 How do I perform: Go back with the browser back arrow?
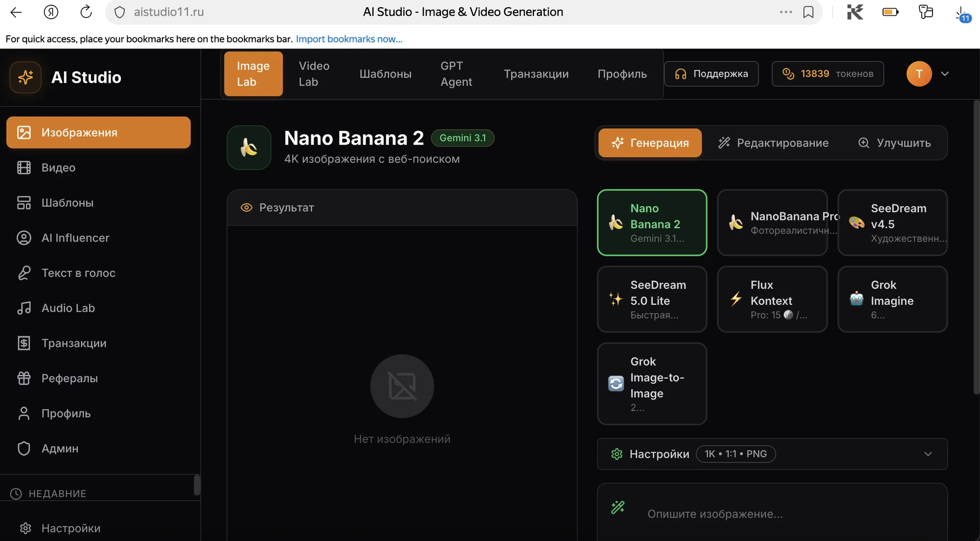tap(16, 12)
